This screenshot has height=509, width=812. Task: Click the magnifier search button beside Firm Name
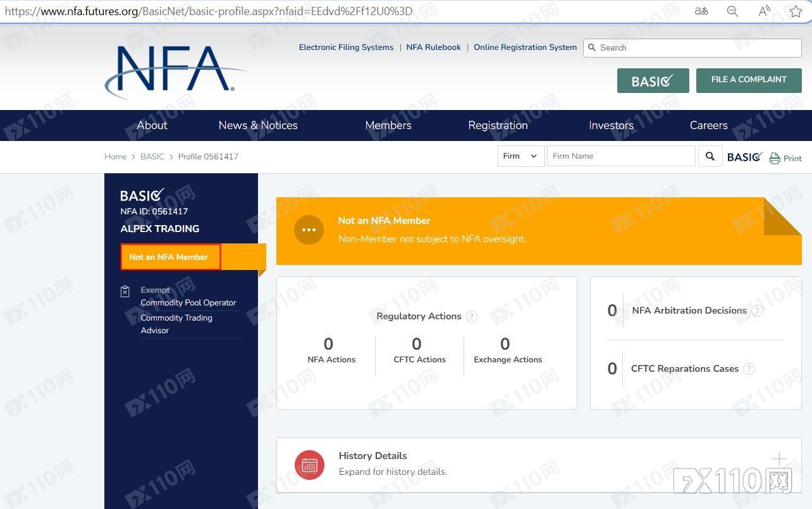click(x=710, y=156)
